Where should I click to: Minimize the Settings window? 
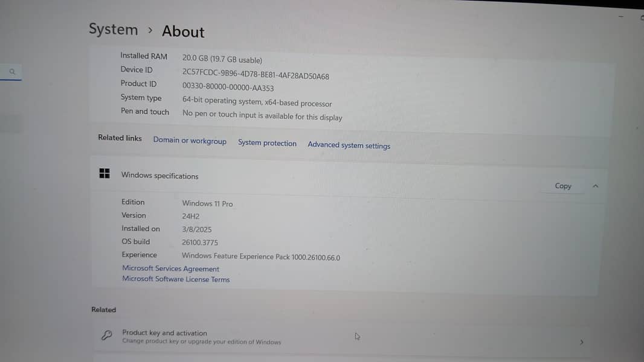tap(621, 16)
